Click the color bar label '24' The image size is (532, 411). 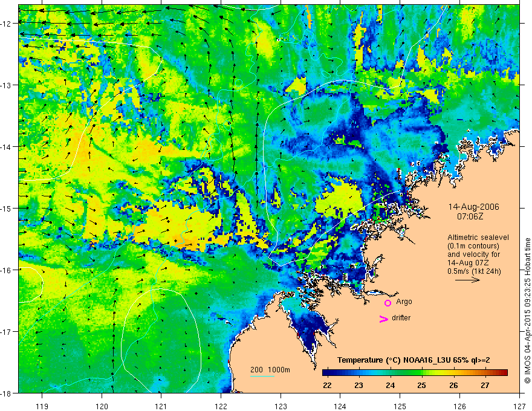[x=390, y=386]
